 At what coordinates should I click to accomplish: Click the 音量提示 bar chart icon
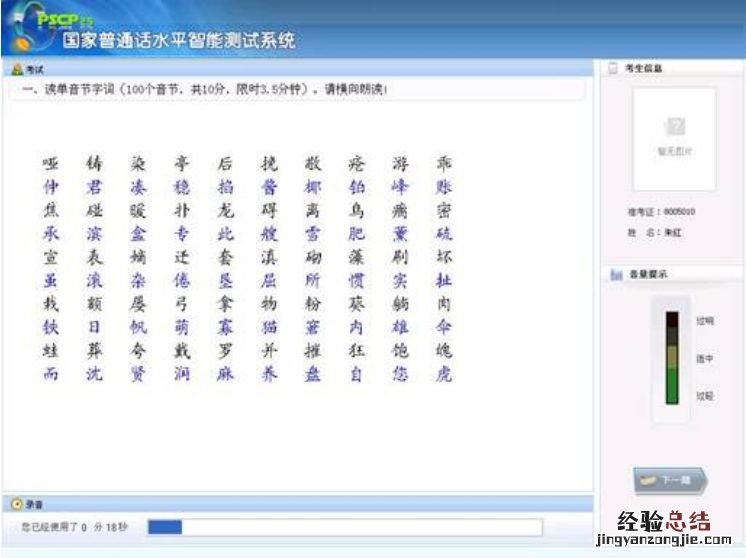(617, 274)
